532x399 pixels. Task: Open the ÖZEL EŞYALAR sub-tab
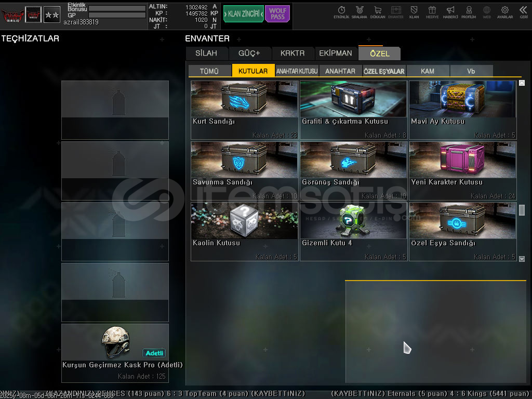(384, 71)
